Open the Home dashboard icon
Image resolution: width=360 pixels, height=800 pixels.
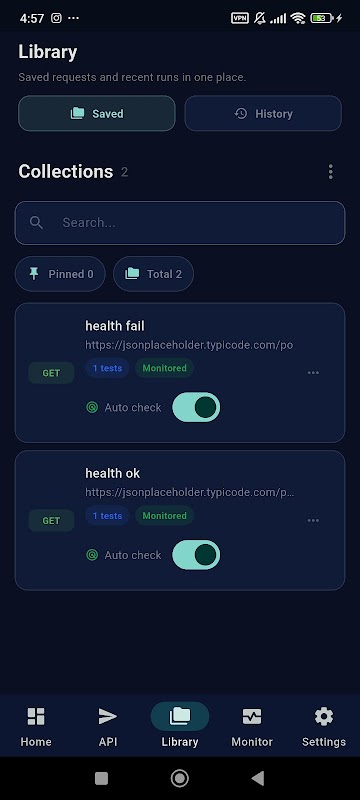[x=36, y=716]
